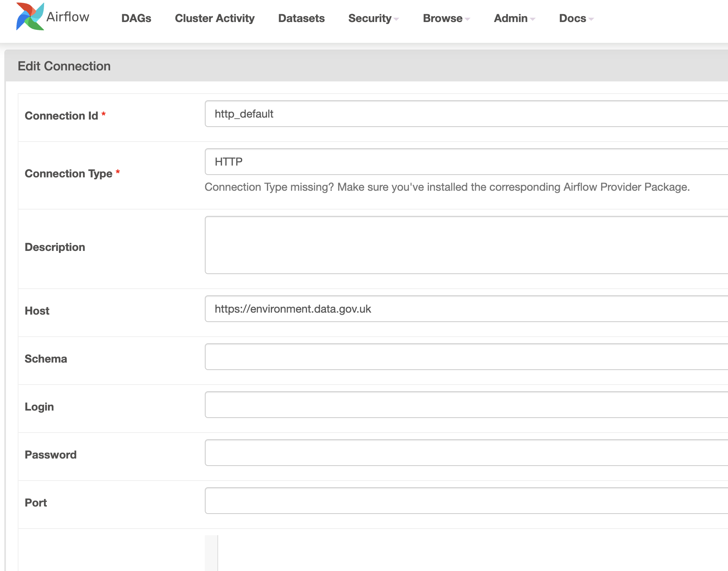Open the DAGs page
The width and height of the screenshot is (728, 571).
pyautogui.click(x=136, y=18)
